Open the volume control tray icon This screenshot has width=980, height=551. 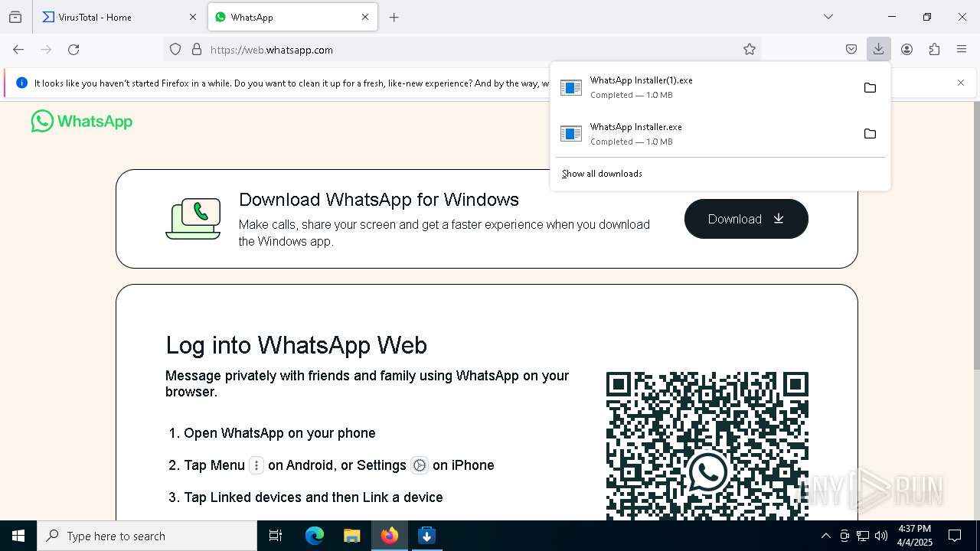[881, 536]
